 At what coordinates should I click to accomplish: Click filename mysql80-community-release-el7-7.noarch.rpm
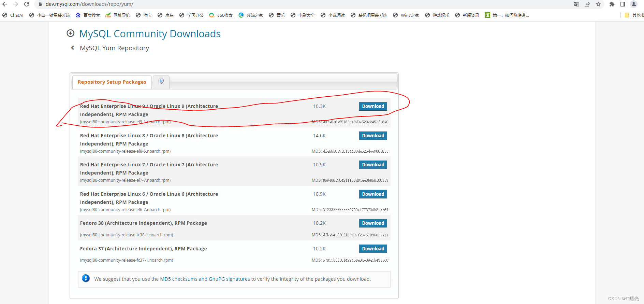click(125, 180)
